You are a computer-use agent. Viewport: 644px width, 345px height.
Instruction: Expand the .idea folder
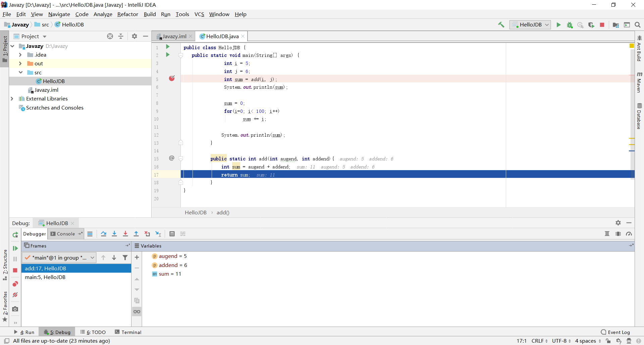coord(20,55)
